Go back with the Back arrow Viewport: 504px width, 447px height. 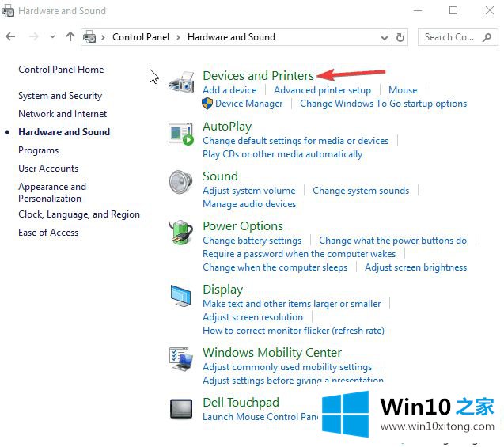click(x=10, y=36)
